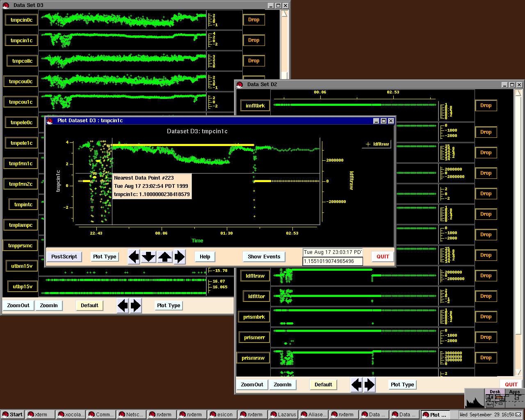This screenshot has width=525, height=420.
Task: Open Plot Type menu in Data Set D3
Action: [169, 306]
